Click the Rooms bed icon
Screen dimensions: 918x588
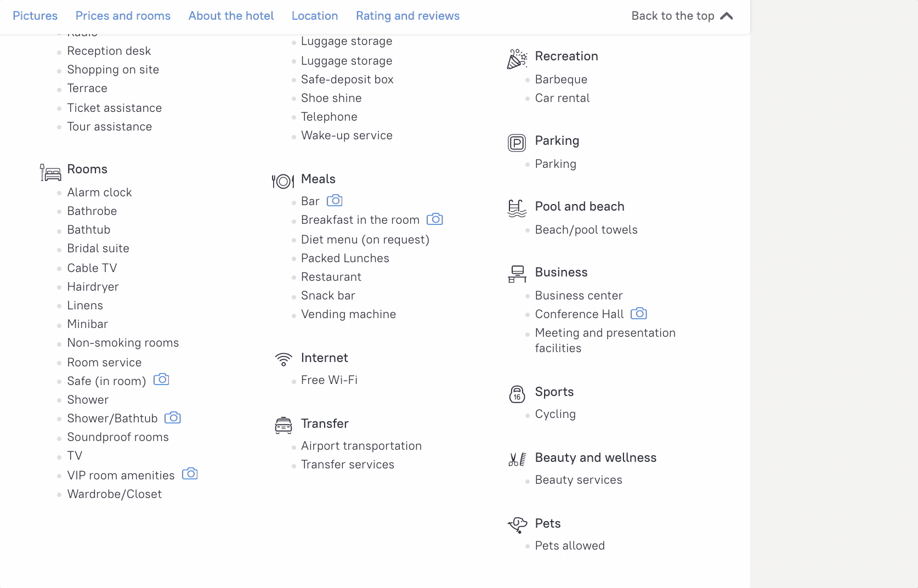tap(50, 173)
